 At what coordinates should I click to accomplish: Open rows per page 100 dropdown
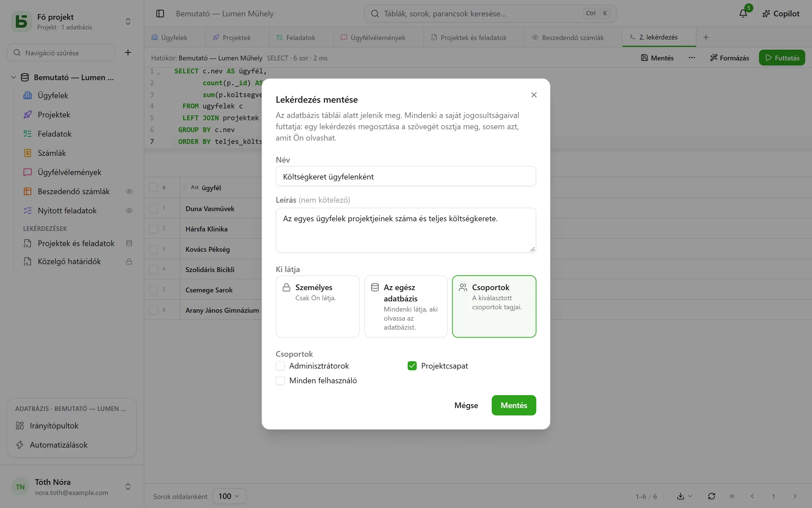(229, 496)
